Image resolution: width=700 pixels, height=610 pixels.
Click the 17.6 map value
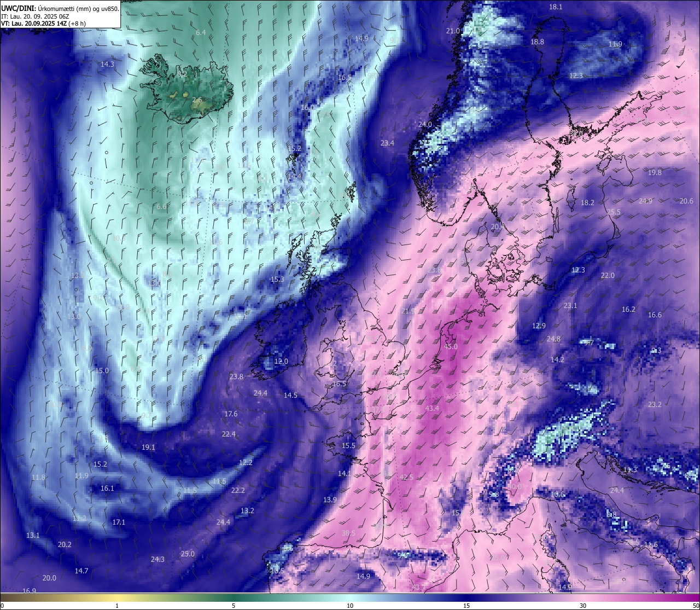tap(231, 414)
